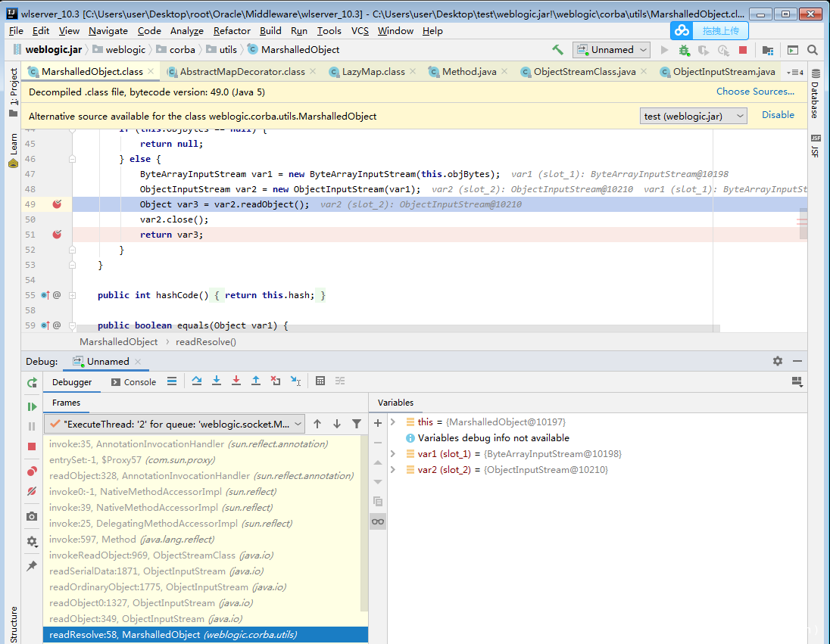The width and height of the screenshot is (830, 644).
Task: Click the Disable link
Action: point(778,115)
